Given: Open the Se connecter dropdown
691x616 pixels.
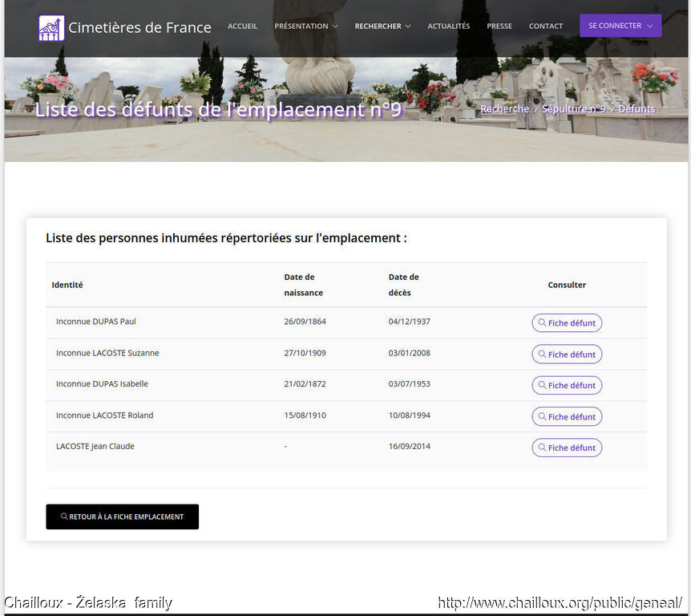Looking at the screenshot, I should pos(620,26).
